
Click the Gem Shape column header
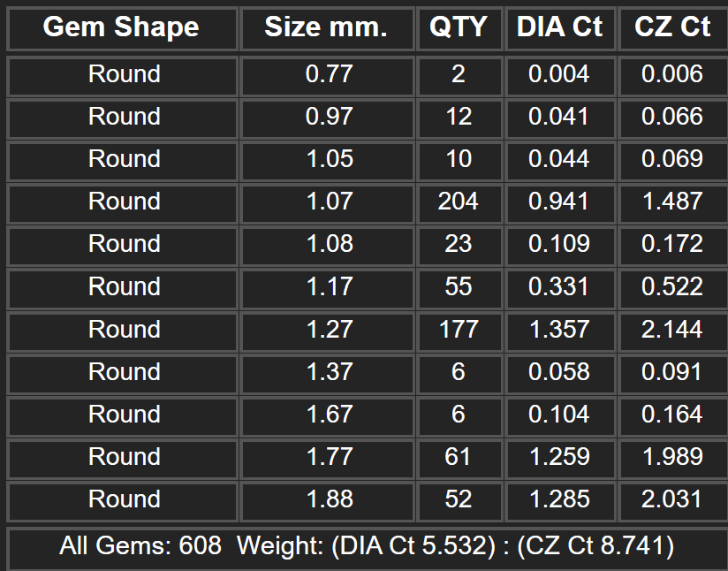[122, 28]
